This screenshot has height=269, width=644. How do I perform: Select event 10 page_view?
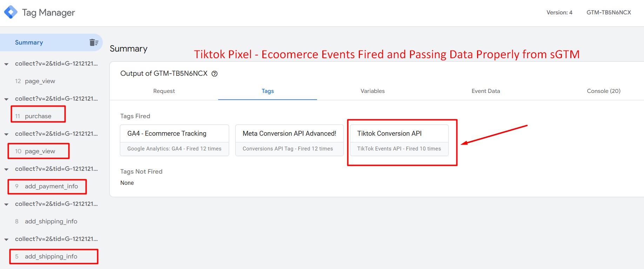[x=40, y=151]
